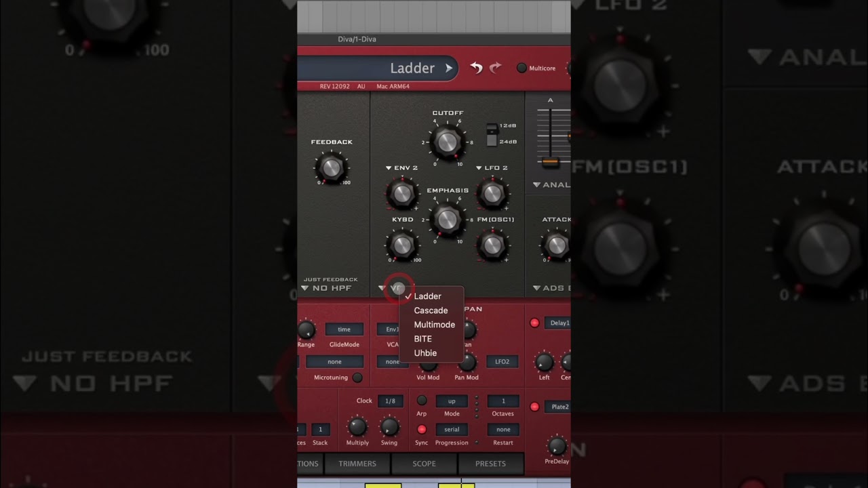Click the redo arrow icon

click(x=496, y=68)
